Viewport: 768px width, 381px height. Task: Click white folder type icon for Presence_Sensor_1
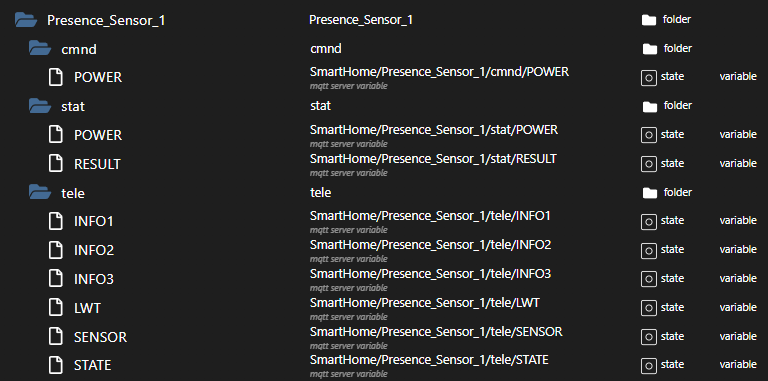point(648,20)
